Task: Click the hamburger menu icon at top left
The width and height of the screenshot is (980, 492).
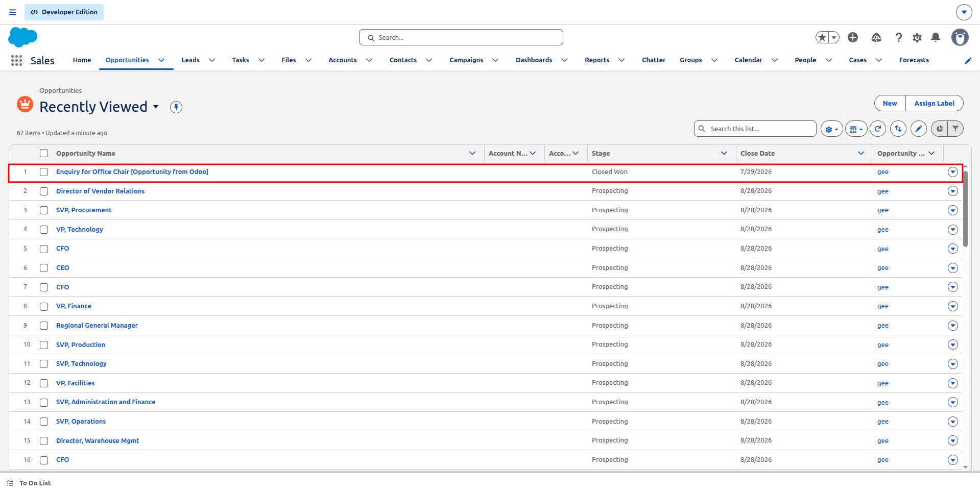Action: [x=13, y=12]
